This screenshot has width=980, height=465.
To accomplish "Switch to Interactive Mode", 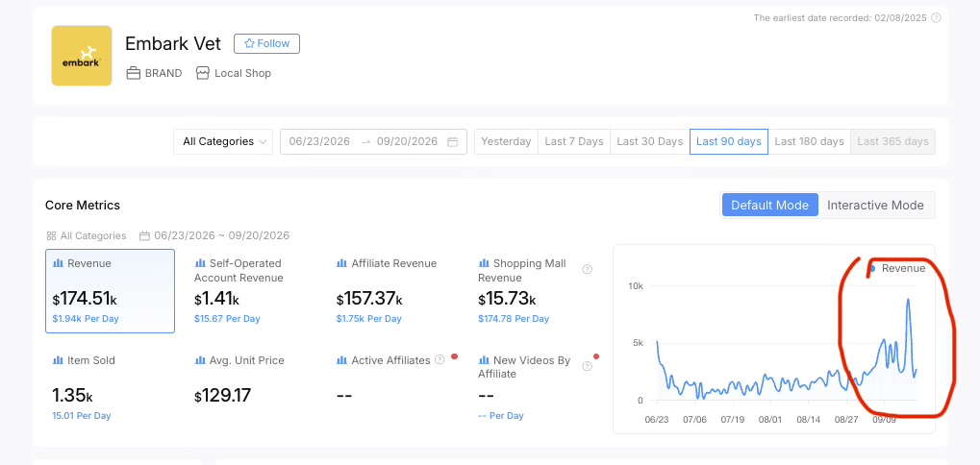I will click(x=875, y=205).
